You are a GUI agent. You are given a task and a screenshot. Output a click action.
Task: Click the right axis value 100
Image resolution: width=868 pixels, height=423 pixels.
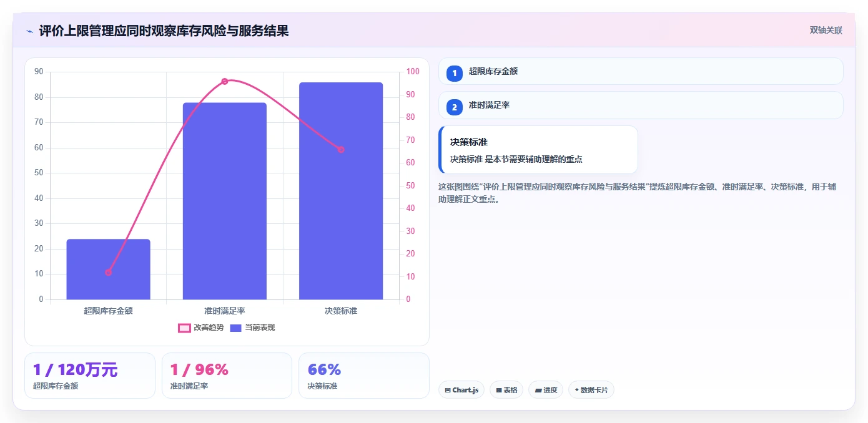click(413, 72)
